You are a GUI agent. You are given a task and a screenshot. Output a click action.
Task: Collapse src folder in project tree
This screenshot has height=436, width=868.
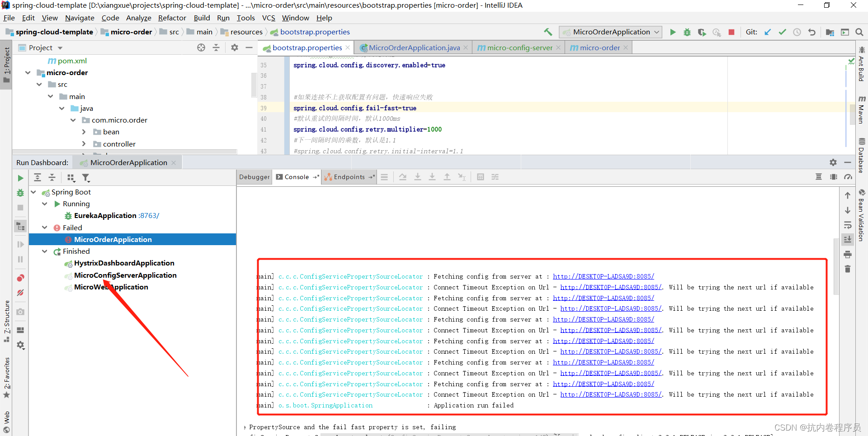[x=39, y=84]
